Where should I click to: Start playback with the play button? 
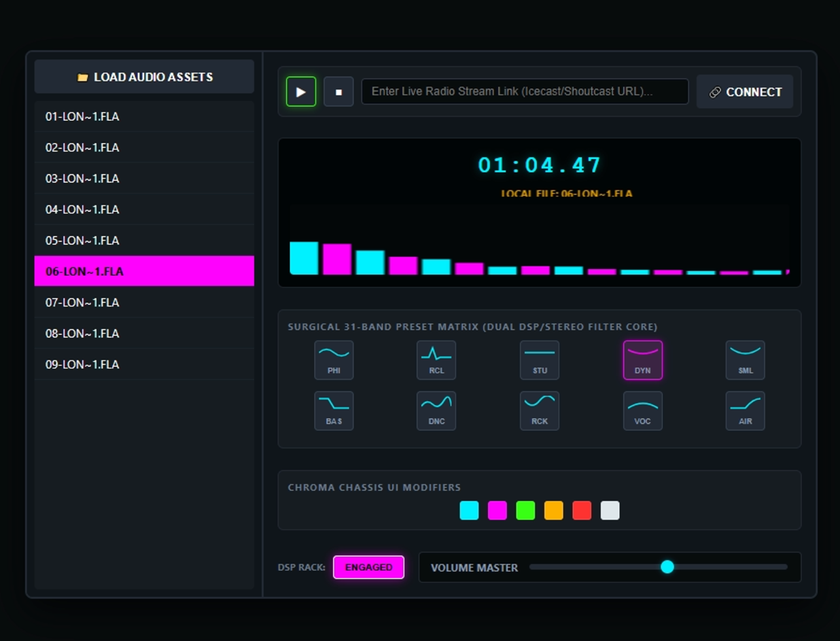point(301,92)
